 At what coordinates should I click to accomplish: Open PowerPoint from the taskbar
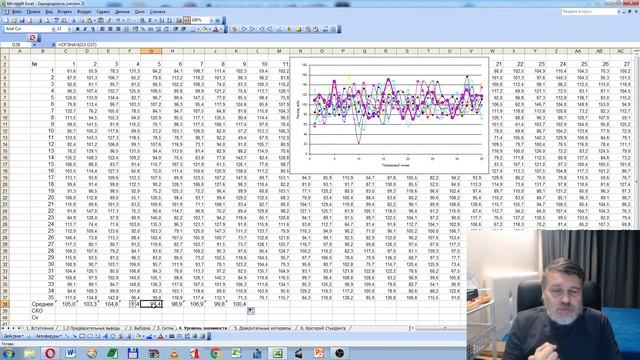319,353
